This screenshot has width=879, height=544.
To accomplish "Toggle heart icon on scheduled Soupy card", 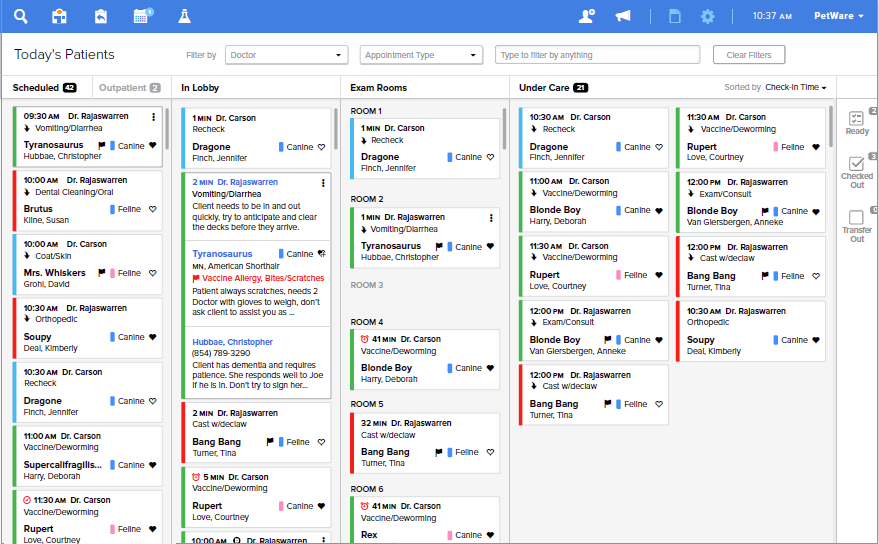I will point(152,337).
